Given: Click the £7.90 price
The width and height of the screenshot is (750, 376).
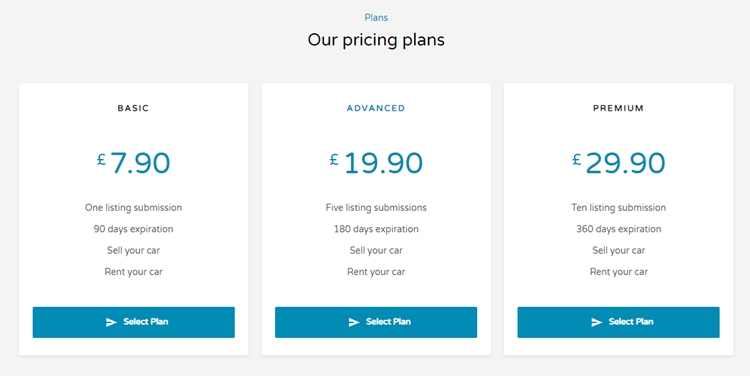Looking at the screenshot, I should click(133, 163).
